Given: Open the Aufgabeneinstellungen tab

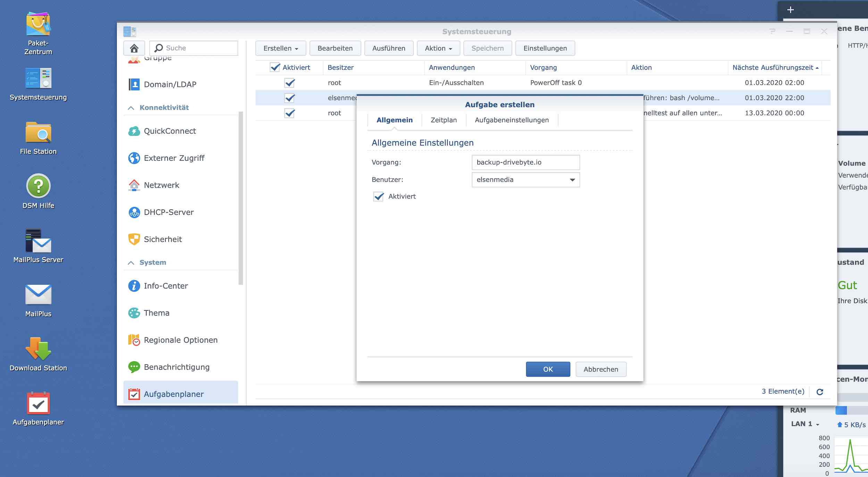Looking at the screenshot, I should [x=512, y=120].
